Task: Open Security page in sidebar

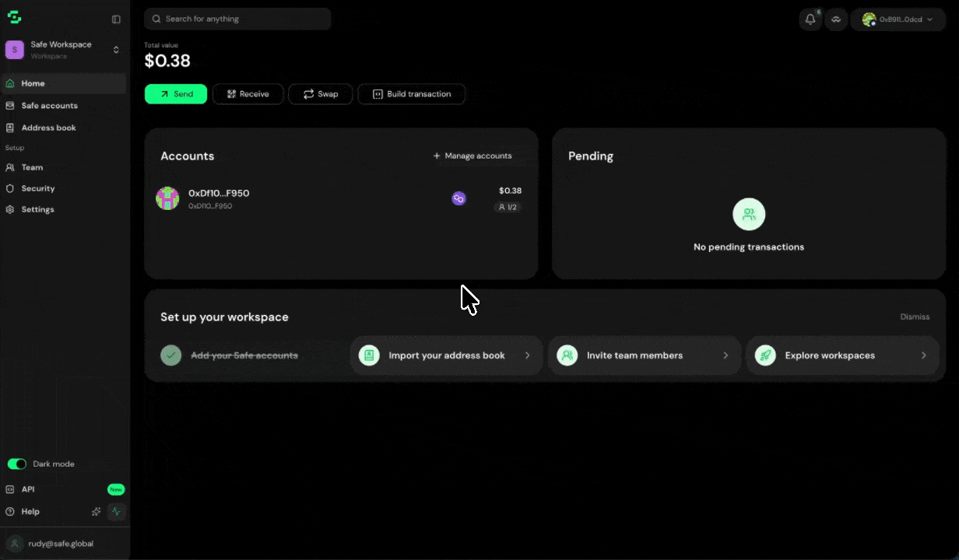Action: point(64,188)
